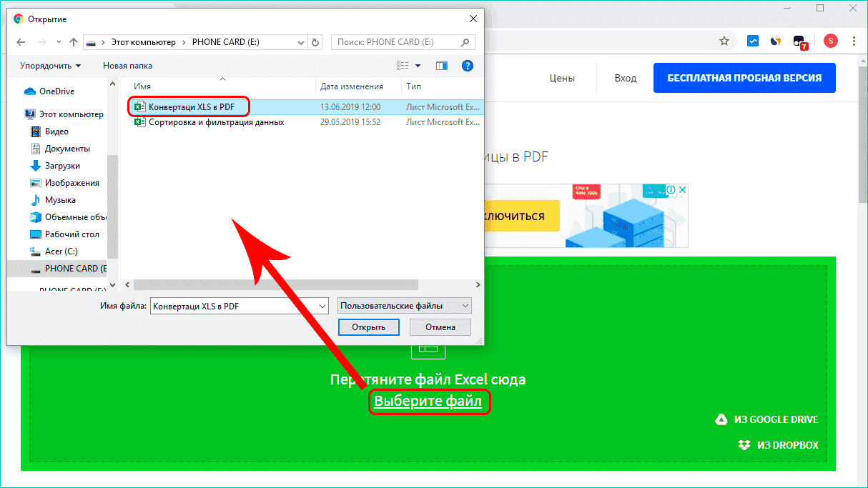Go up one folder level arrow
The image size is (868, 488).
pyautogui.click(x=73, y=42)
